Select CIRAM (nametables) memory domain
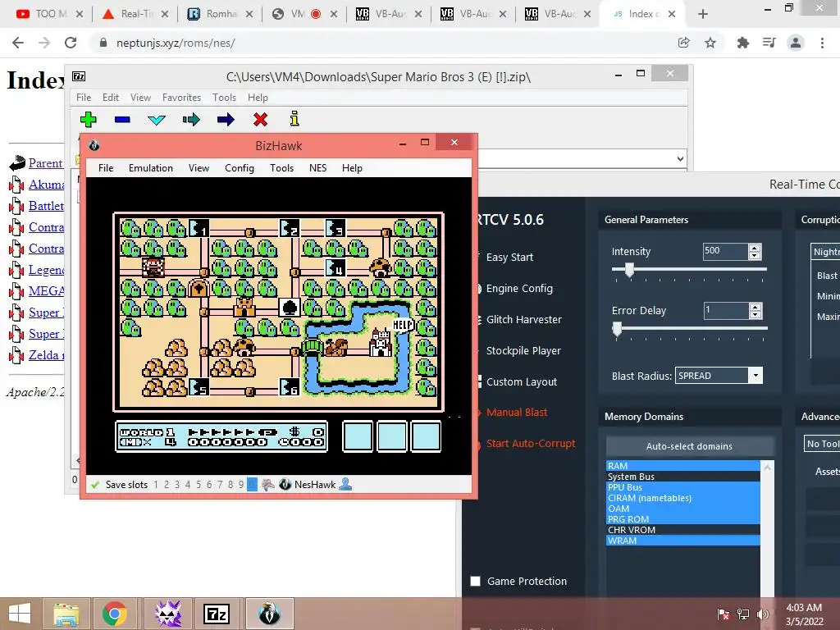The height and width of the screenshot is (630, 840). click(x=682, y=498)
